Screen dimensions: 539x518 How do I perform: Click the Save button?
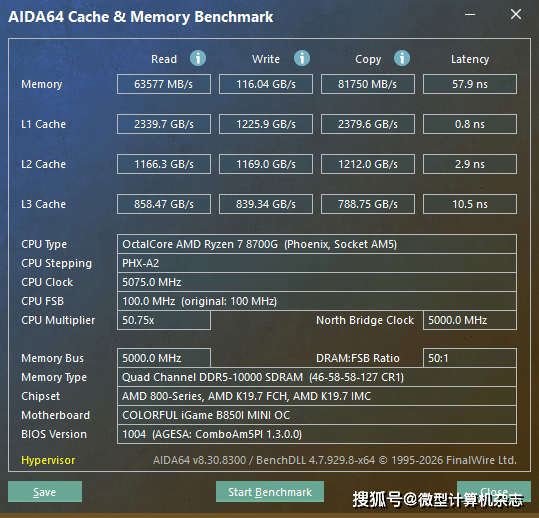coord(45,492)
